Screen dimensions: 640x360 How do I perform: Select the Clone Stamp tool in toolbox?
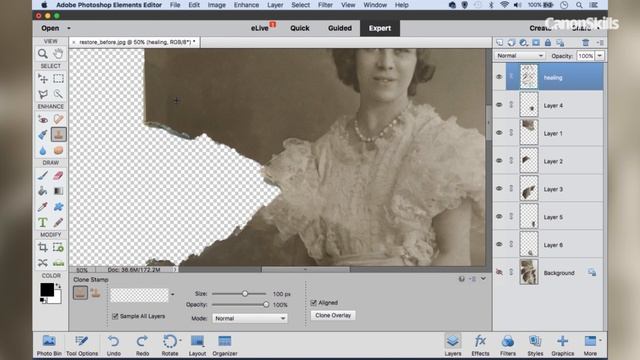[58, 135]
